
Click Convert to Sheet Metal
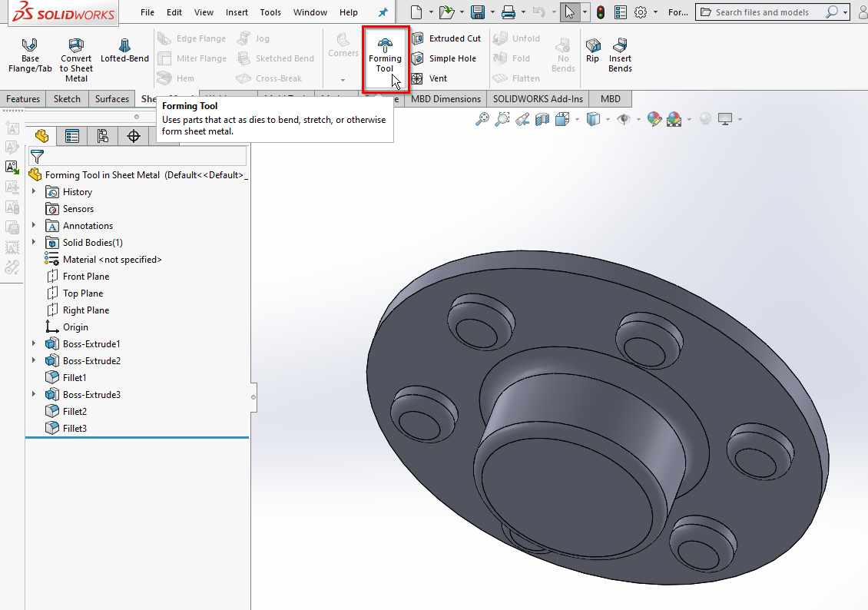point(76,58)
